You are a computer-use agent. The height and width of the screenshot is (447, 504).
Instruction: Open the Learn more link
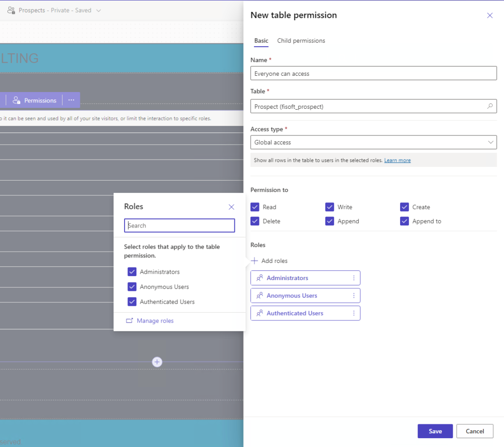397,160
